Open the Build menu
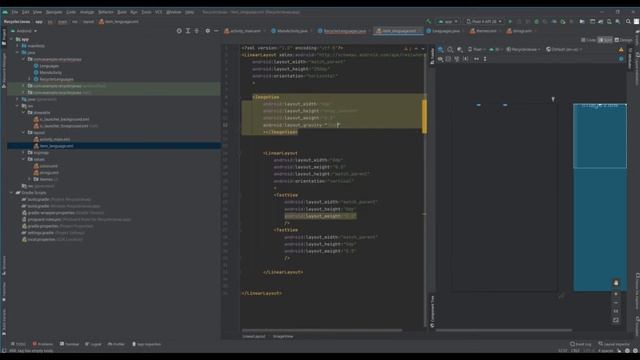The height and width of the screenshot is (360, 640). click(x=122, y=12)
